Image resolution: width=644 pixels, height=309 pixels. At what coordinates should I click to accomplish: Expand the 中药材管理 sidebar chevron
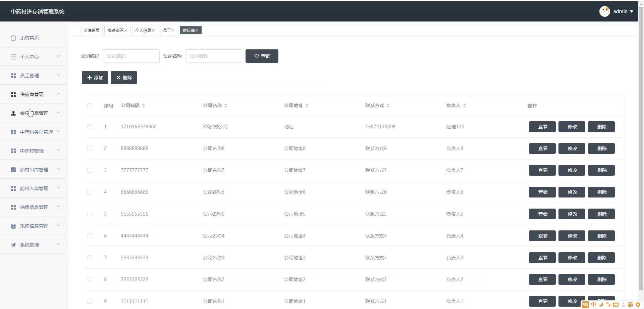coord(58,150)
